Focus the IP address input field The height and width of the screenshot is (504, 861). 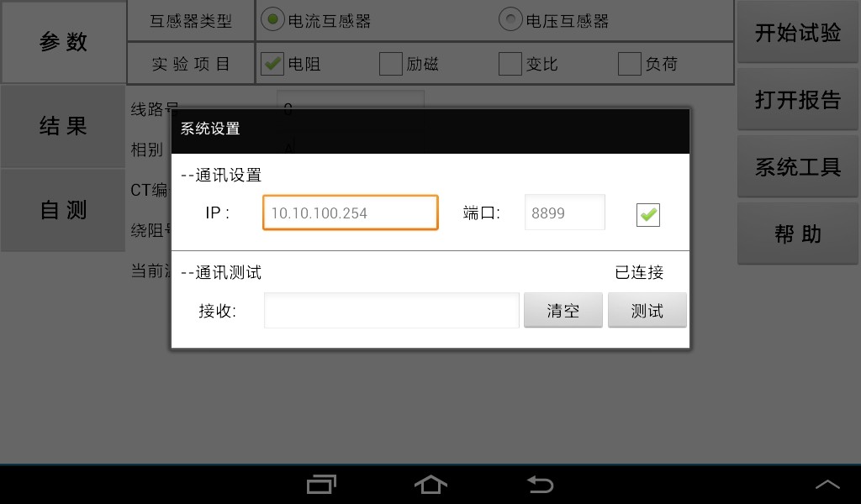pyautogui.click(x=351, y=213)
